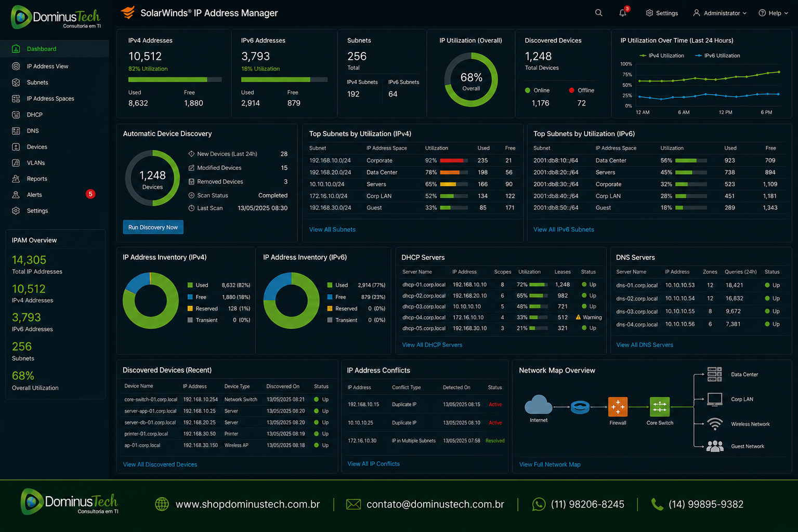Click the IPv6 Addresses utilization bar
Viewport: 798px width, 532px height.
[284, 79]
